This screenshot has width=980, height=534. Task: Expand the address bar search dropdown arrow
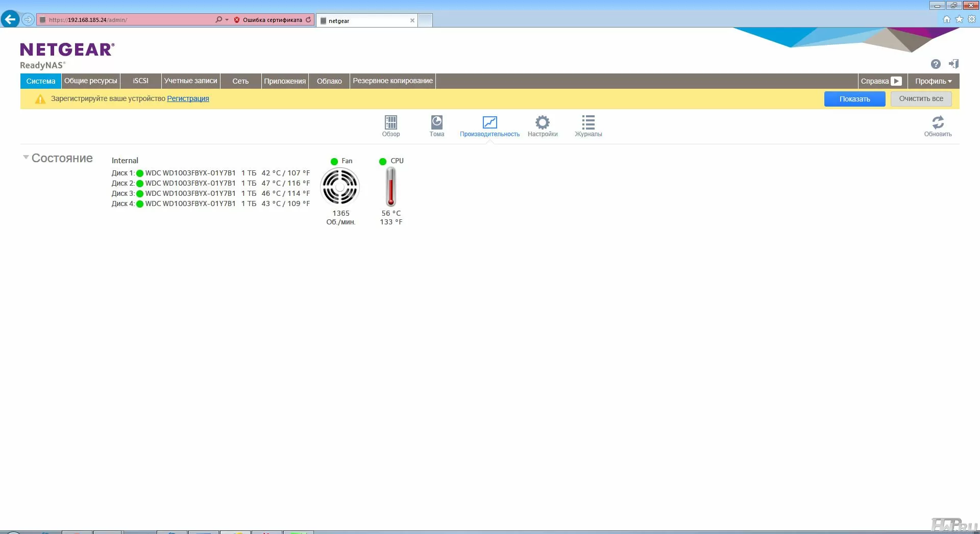[x=227, y=20]
